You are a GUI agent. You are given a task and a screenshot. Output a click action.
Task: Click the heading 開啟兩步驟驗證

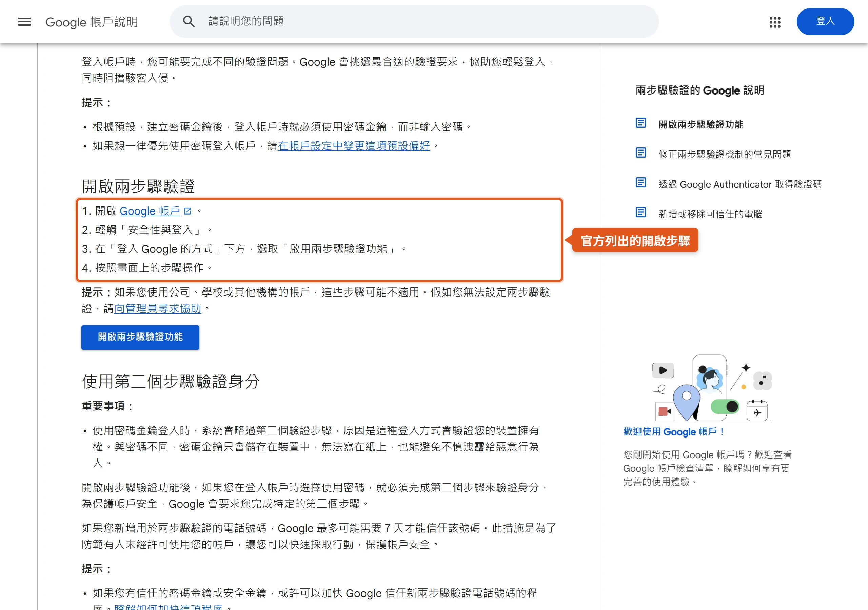[138, 186]
